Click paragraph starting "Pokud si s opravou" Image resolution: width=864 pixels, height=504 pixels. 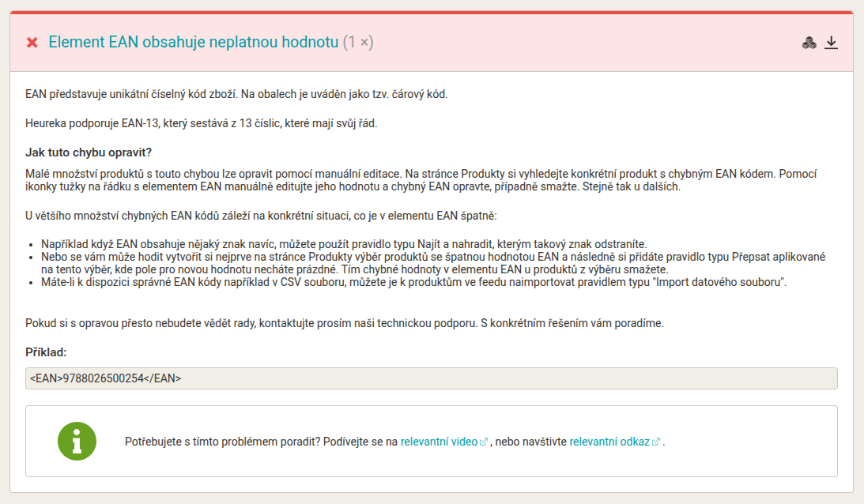tap(345, 323)
